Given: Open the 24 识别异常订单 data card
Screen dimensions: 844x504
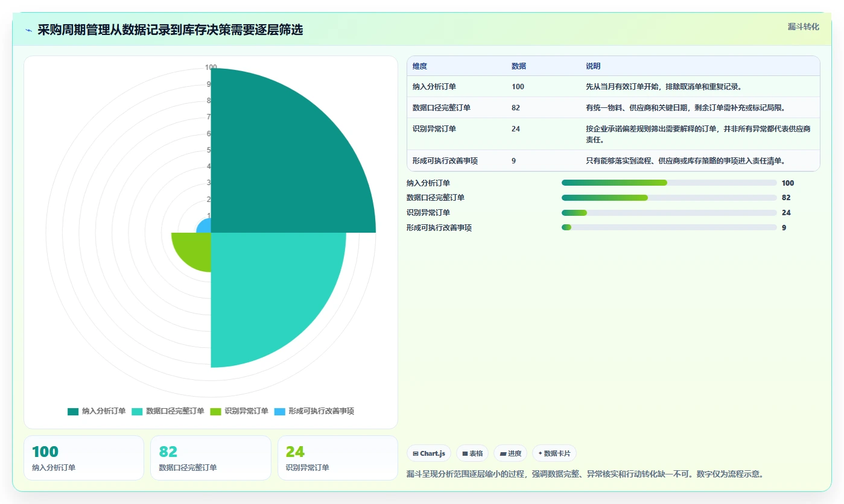Looking at the screenshot, I should 338,458.
